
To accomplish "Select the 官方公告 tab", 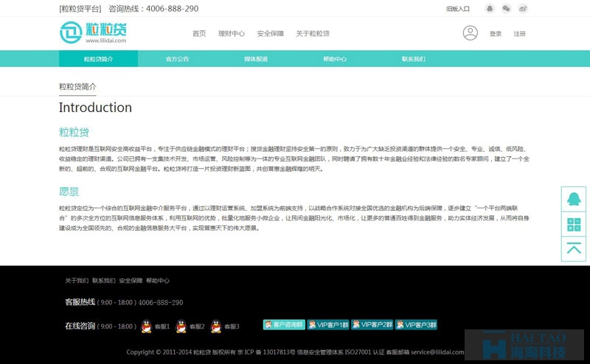I will click(177, 59).
